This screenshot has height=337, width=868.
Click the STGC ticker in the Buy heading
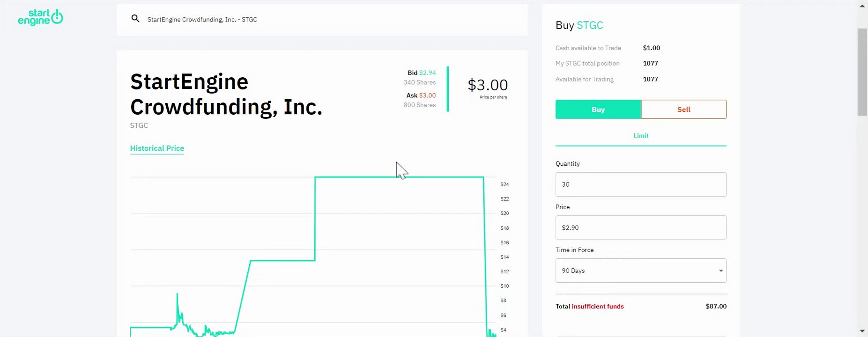(x=590, y=25)
